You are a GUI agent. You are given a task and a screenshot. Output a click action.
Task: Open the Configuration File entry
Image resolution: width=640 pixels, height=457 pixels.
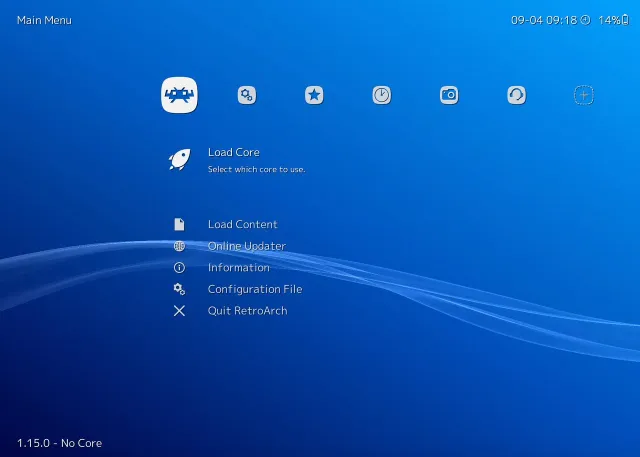(255, 289)
